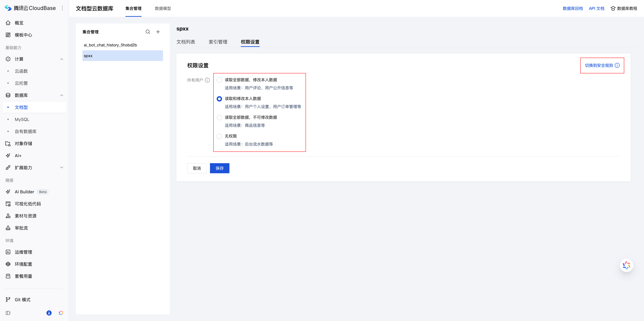The image size is (644, 321).
Task: Open the API 文档 link
Action: point(596,9)
